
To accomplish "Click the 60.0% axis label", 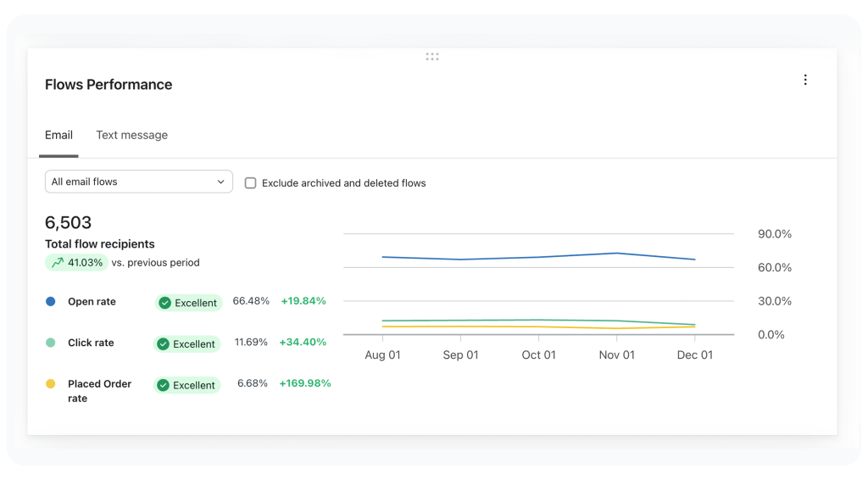I will 775,267.
